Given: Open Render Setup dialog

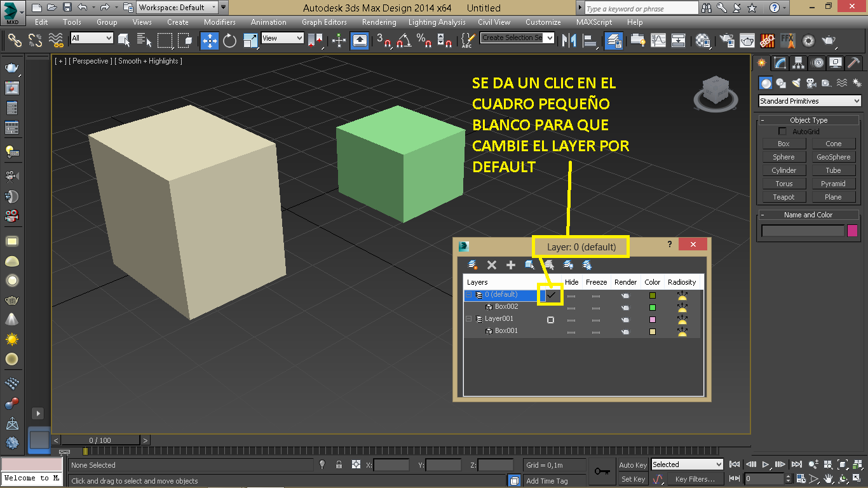Looking at the screenshot, I should tap(726, 41).
